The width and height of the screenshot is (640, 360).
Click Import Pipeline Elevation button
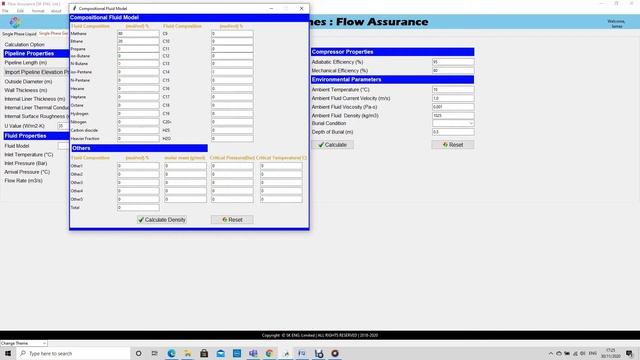(x=36, y=72)
